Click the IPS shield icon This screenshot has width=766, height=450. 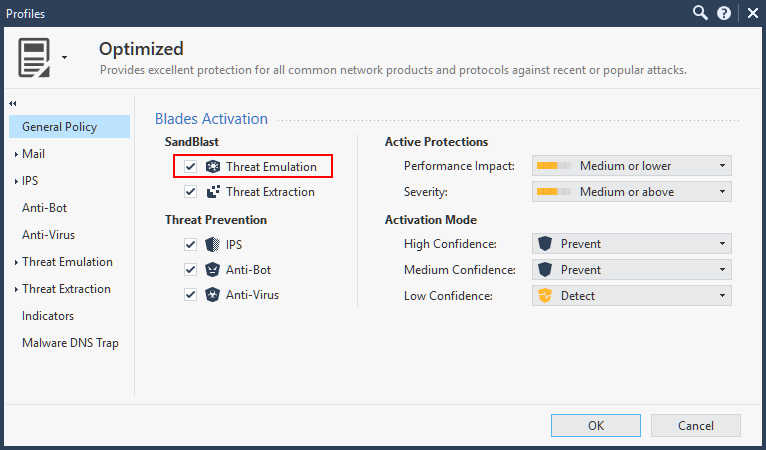212,244
